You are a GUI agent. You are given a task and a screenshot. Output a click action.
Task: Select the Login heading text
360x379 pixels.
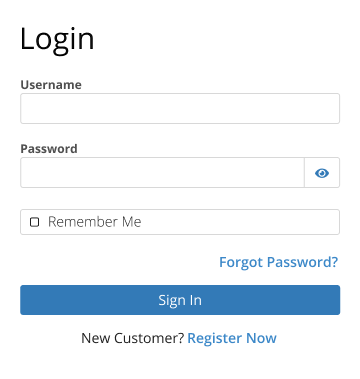coord(57,40)
